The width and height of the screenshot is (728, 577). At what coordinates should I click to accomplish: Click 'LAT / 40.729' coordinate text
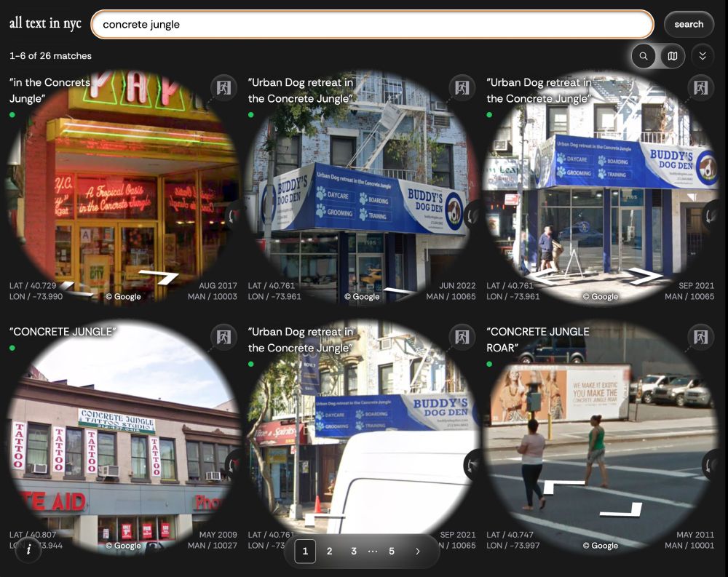[x=33, y=285]
